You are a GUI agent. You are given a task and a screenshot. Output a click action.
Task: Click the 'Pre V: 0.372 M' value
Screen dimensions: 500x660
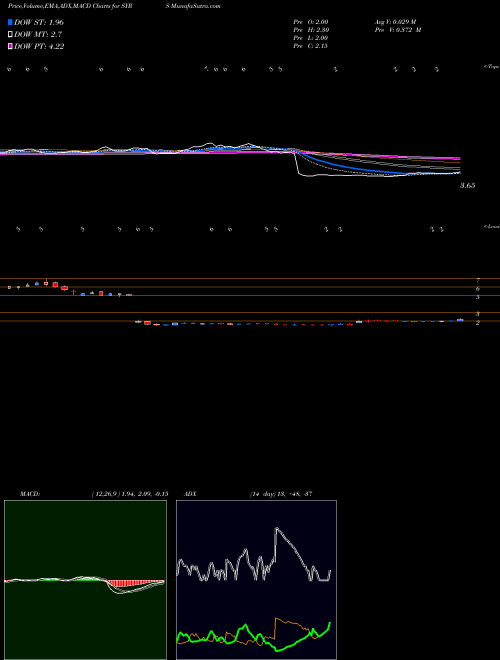coord(398,30)
